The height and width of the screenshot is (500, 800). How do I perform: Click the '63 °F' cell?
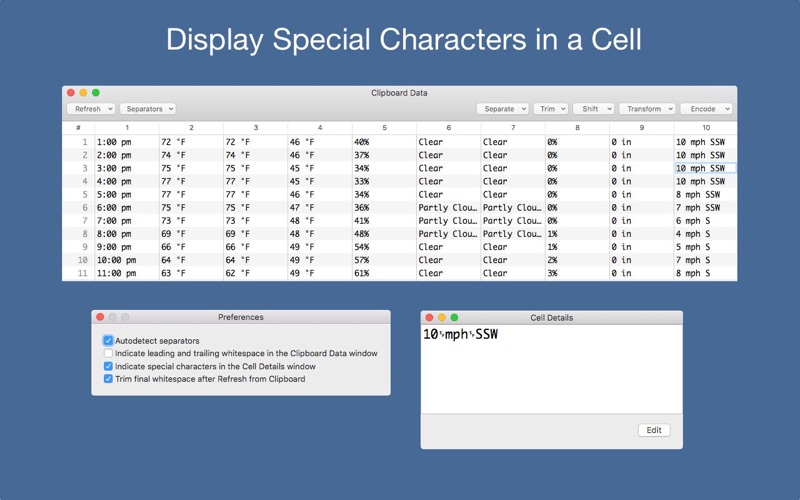[x=191, y=273]
